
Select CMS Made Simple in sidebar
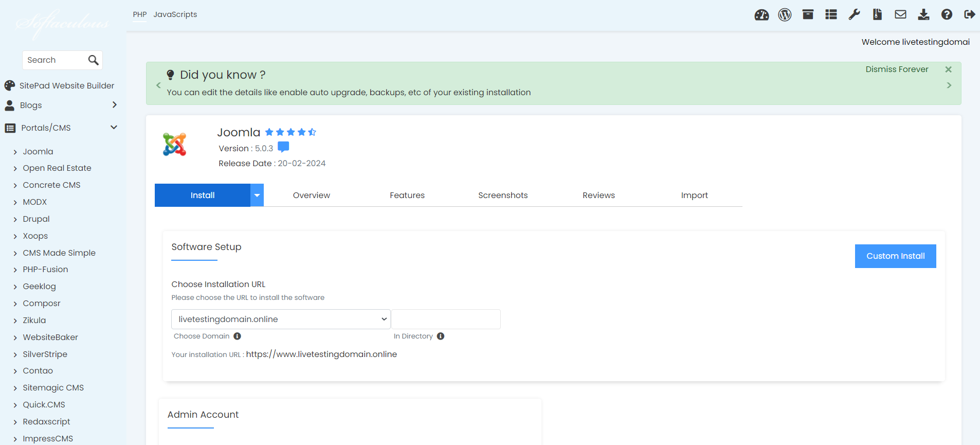59,253
